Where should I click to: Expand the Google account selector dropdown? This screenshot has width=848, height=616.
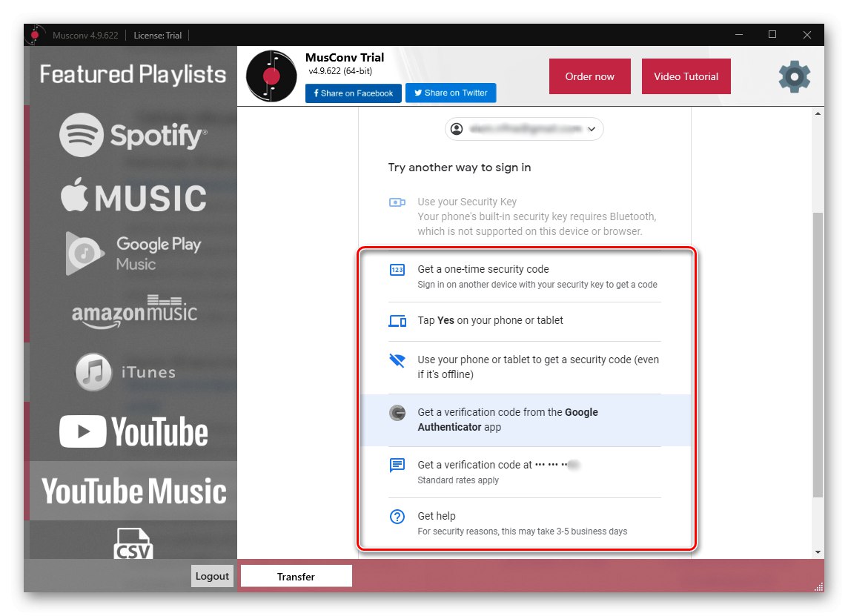coord(524,129)
